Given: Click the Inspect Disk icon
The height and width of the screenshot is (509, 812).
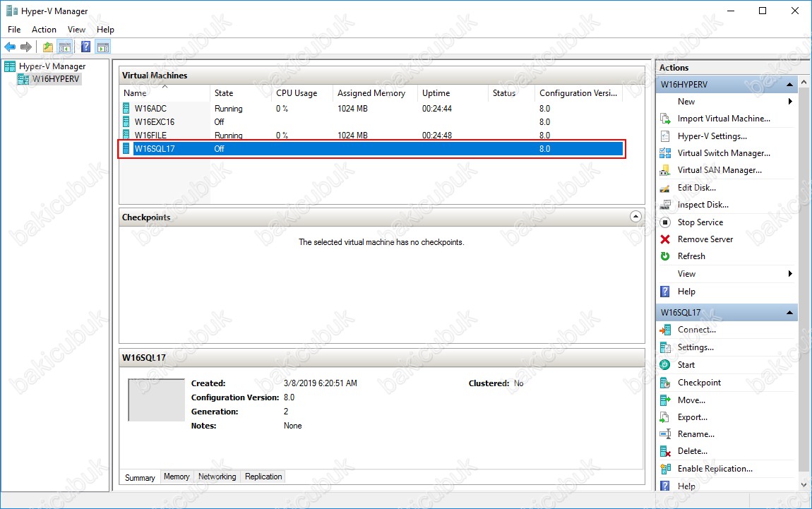Looking at the screenshot, I should coord(665,205).
